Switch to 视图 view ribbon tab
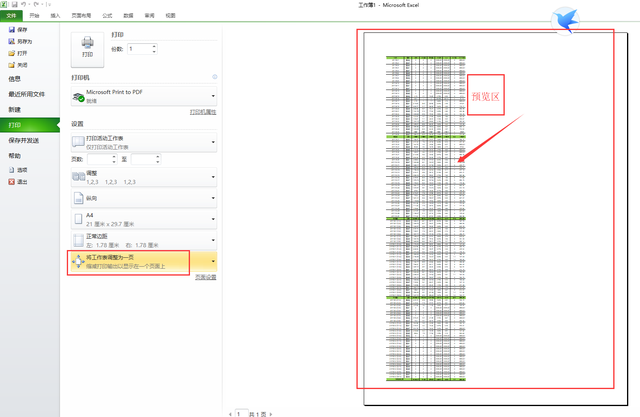This screenshot has width=640, height=417. point(171,16)
